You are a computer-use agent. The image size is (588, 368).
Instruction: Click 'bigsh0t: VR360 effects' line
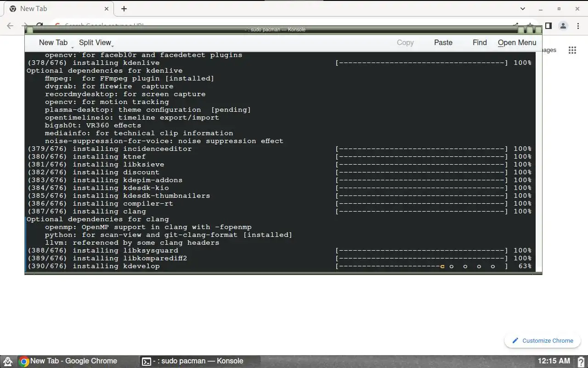coord(93,125)
